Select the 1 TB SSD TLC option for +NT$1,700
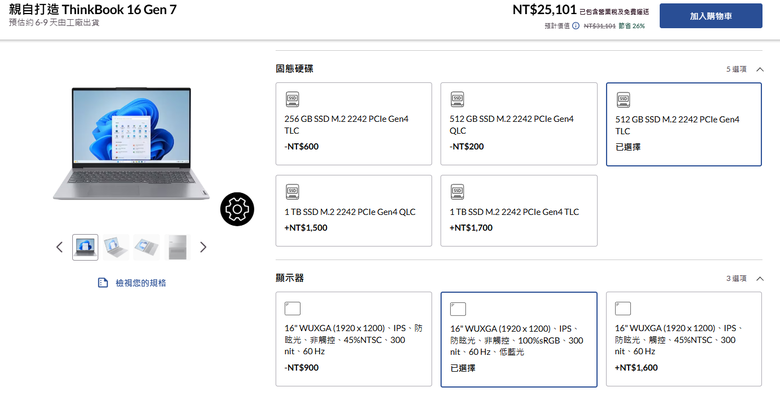The width and height of the screenshot is (780, 396). (519, 210)
